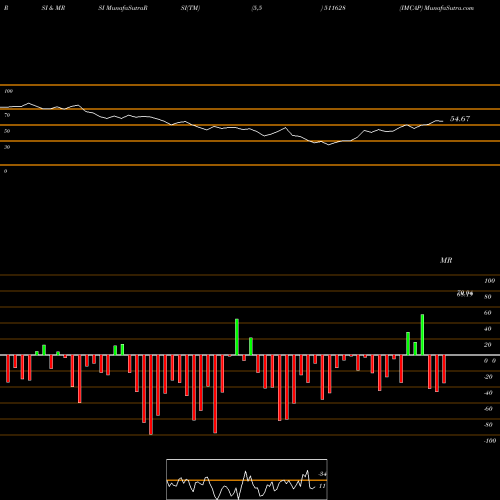
Task: Click the '(5,5' parameter text in header
Action: click(257, 8)
